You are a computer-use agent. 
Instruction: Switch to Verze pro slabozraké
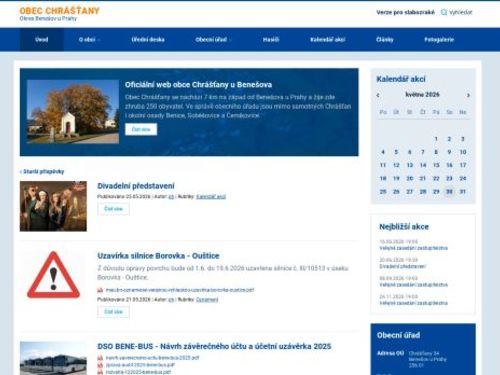pos(405,12)
